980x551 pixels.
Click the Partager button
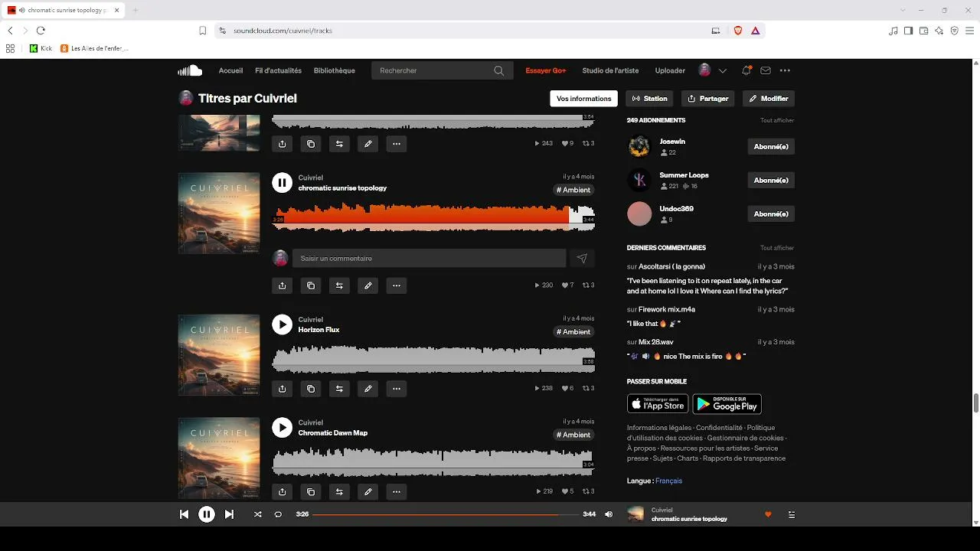coord(708,99)
